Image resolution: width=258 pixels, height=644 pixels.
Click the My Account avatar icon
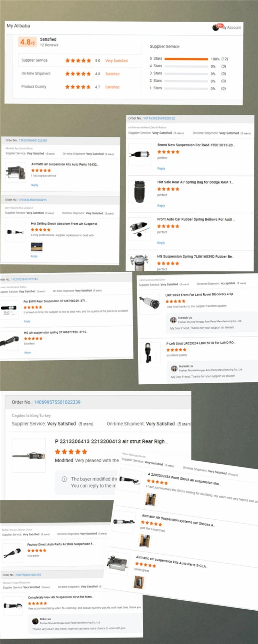tap(215, 27)
